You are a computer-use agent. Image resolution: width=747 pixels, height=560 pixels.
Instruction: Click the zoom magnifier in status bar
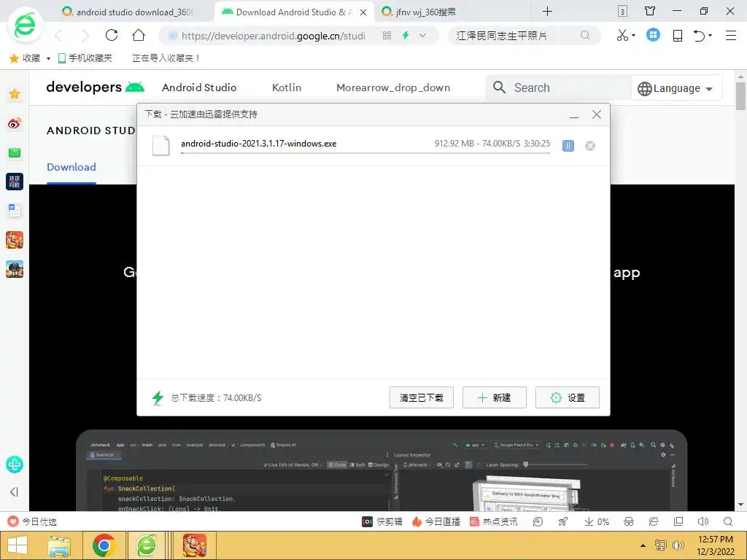tap(728, 521)
